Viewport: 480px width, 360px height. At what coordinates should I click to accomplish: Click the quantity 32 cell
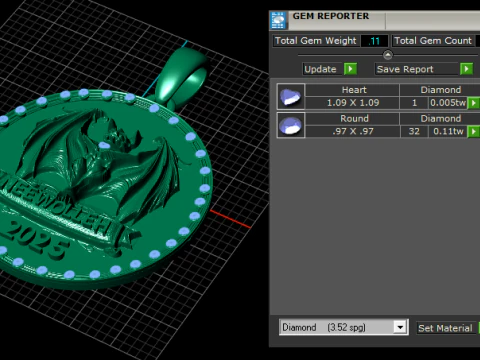click(x=414, y=131)
